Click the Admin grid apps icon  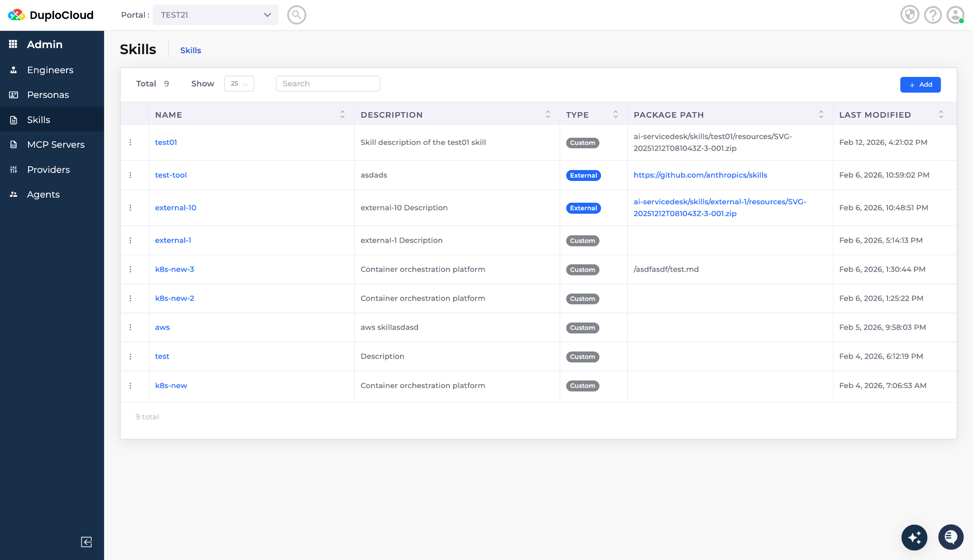coord(13,44)
